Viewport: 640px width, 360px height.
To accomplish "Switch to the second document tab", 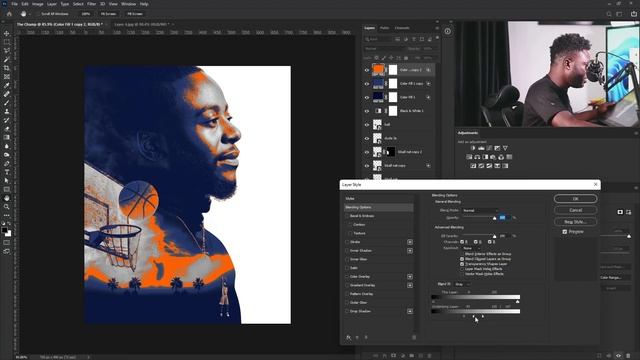I will pyautogui.click(x=142, y=24).
